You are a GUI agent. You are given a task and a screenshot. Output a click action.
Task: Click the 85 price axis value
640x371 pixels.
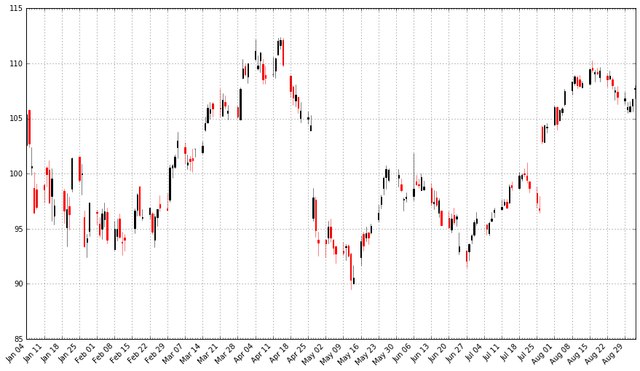18,339
